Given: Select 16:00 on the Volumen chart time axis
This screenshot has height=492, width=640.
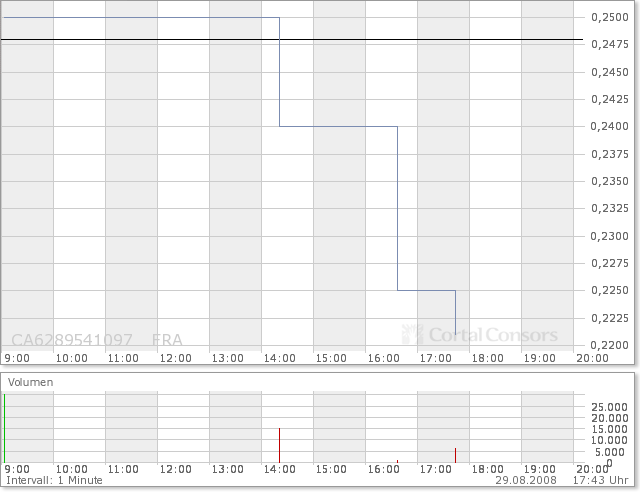Looking at the screenshot, I should pyautogui.click(x=384, y=470).
